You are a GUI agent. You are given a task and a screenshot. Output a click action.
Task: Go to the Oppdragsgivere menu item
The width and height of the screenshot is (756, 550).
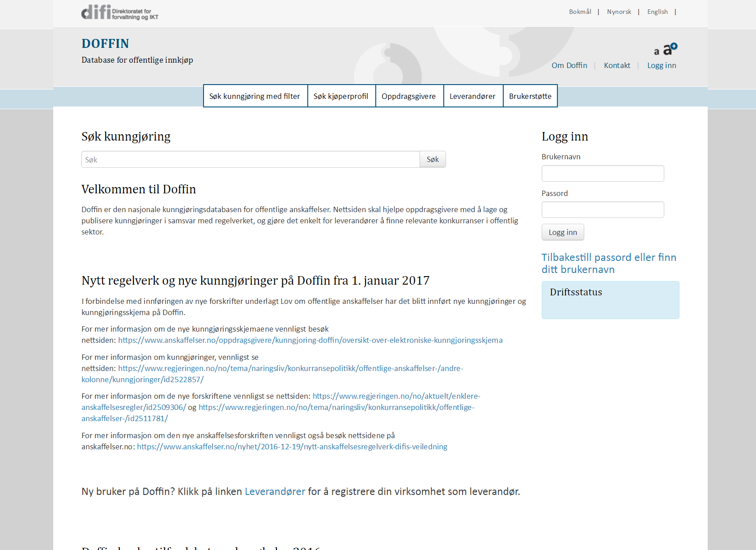click(409, 96)
